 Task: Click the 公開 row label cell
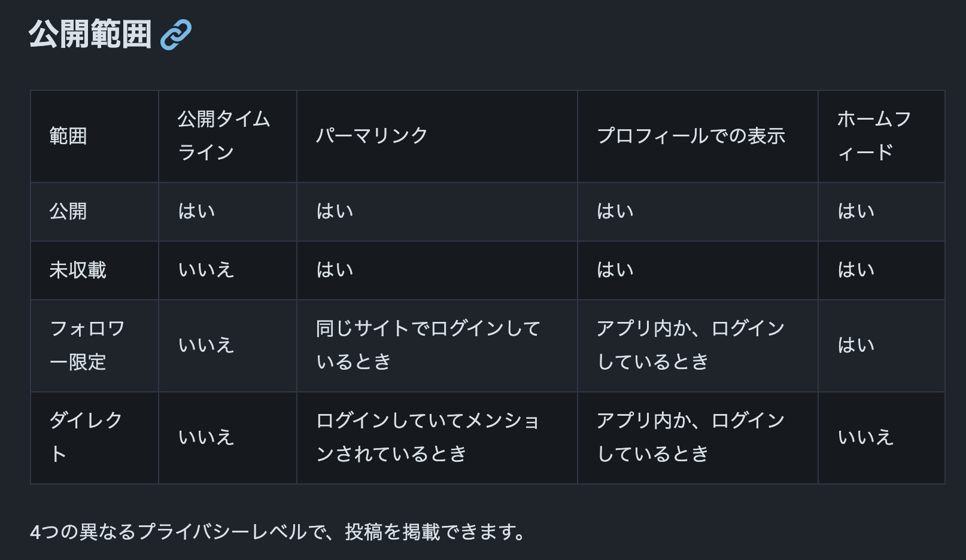(x=95, y=212)
